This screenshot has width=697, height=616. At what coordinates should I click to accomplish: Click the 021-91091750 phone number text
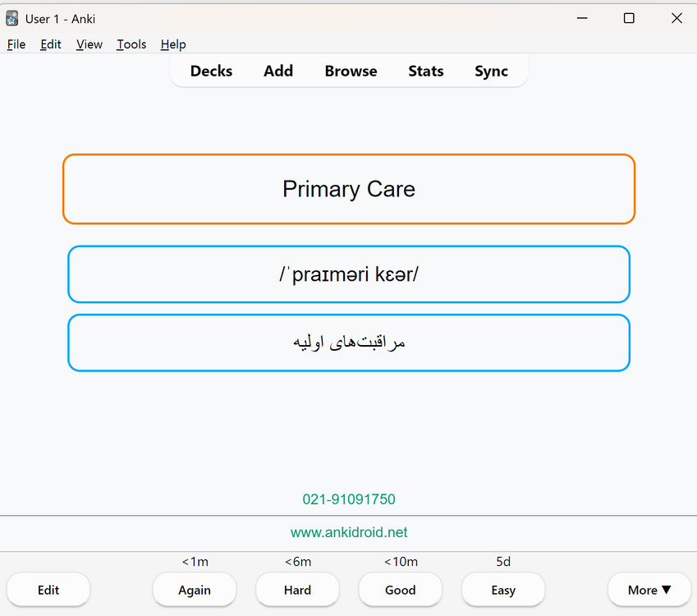(349, 499)
